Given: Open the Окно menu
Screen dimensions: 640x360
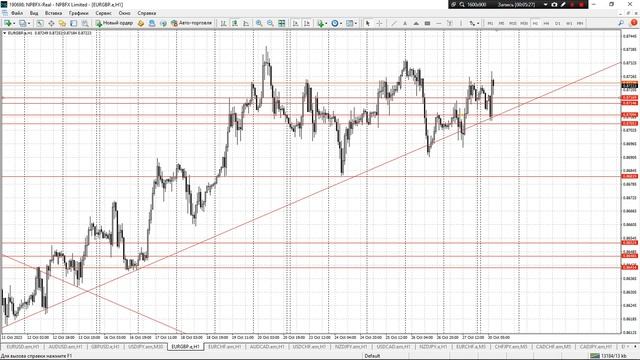Looking at the screenshot, I should [124, 13].
